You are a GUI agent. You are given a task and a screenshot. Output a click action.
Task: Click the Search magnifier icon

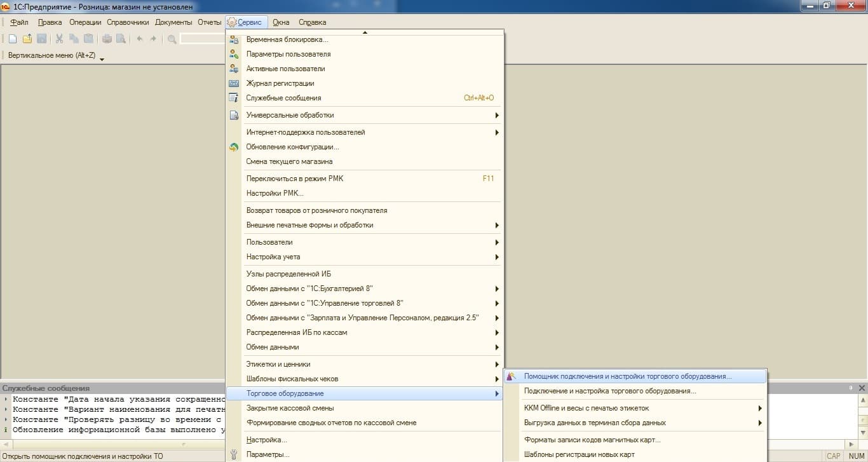coord(172,39)
